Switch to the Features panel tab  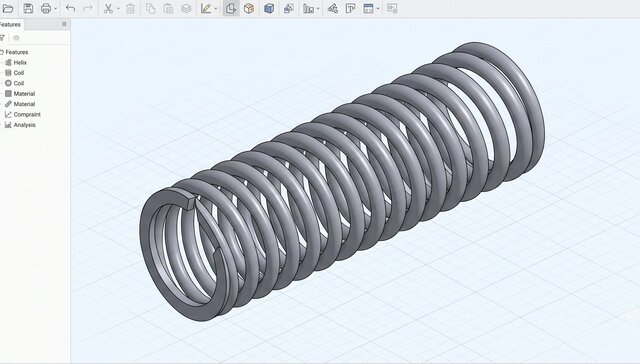(x=11, y=24)
